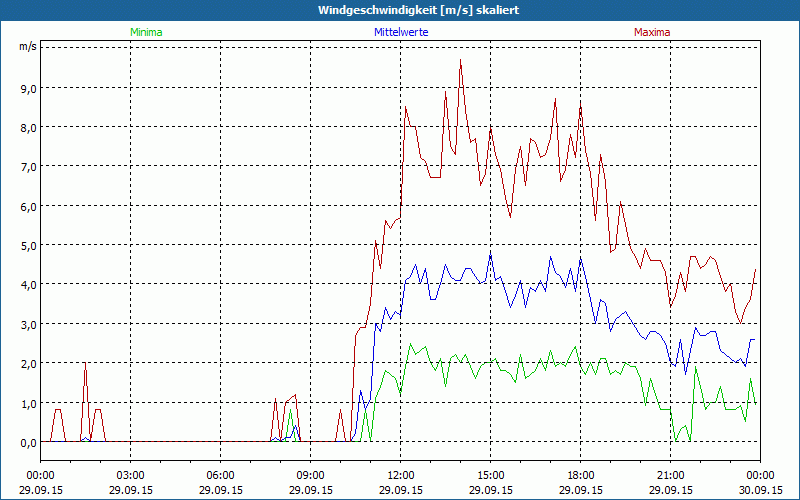Click the 03:00 time axis label
The image size is (800, 500).
(x=131, y=476)
